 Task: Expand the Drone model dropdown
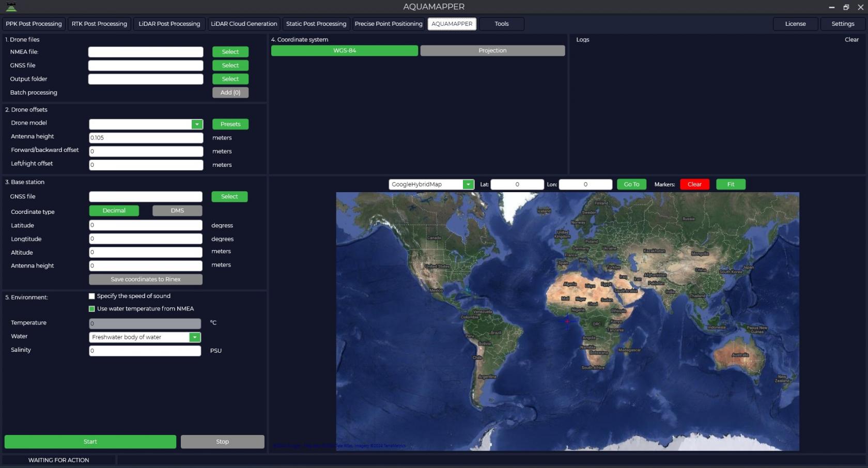coord(197,124)
